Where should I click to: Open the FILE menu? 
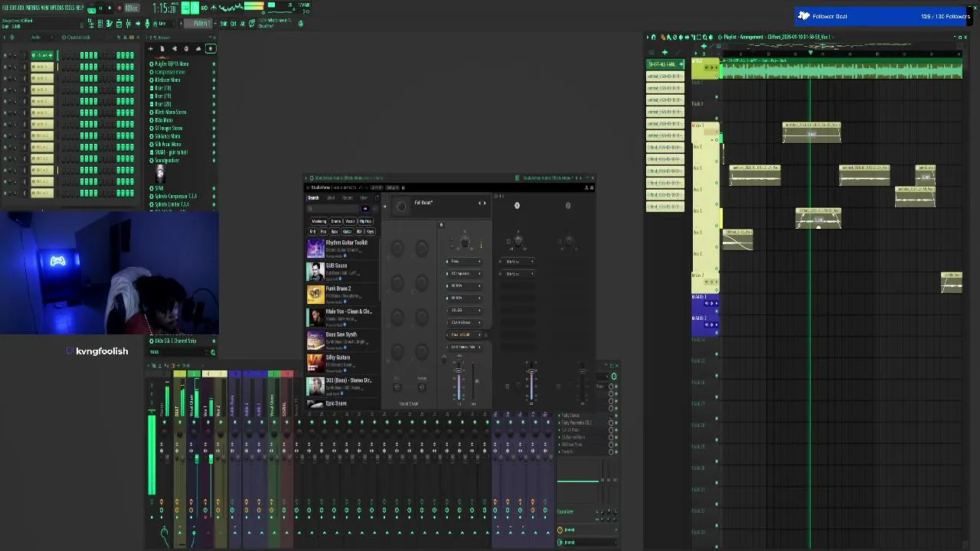pos(5,8)
